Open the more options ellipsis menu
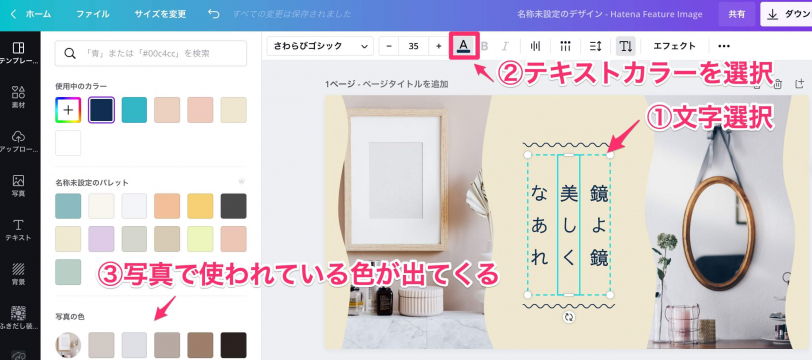Image resolution: width=812 pixels, height=360 pixels. click(724, 46)
